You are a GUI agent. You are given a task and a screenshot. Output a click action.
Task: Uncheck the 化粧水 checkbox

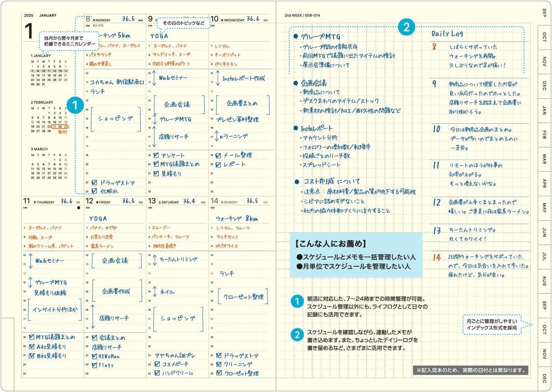click(94, 191)
